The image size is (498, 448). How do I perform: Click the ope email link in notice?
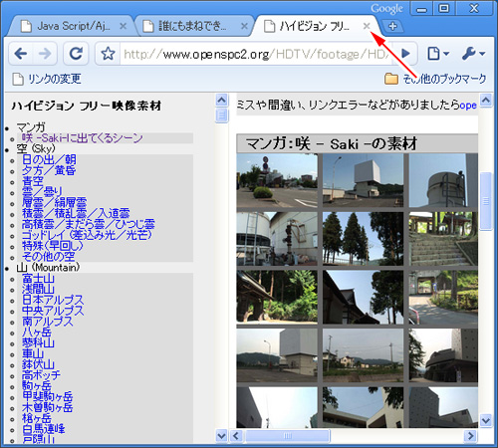468,106
